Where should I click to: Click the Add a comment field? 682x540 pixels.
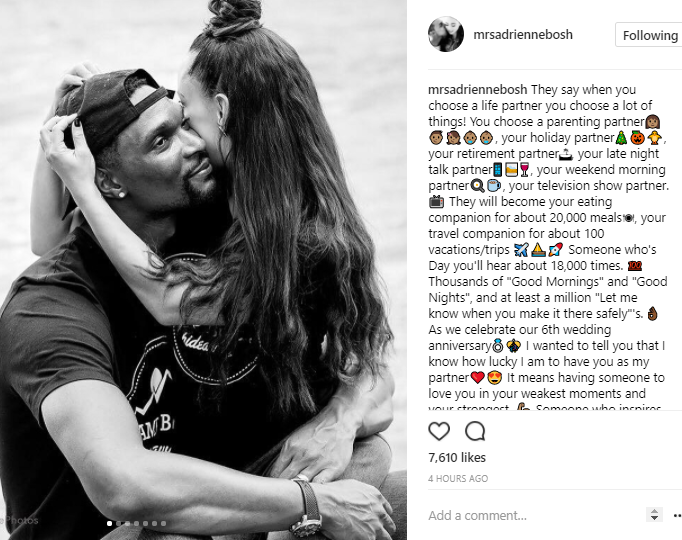(x=535, y=516)
